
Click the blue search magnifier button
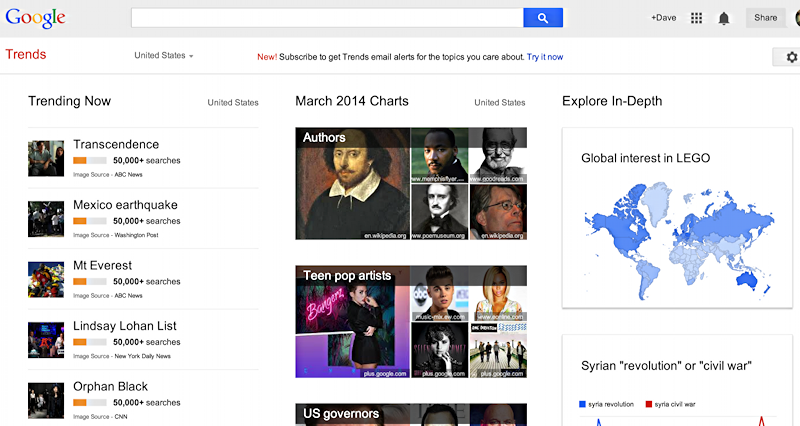point(543,18)
